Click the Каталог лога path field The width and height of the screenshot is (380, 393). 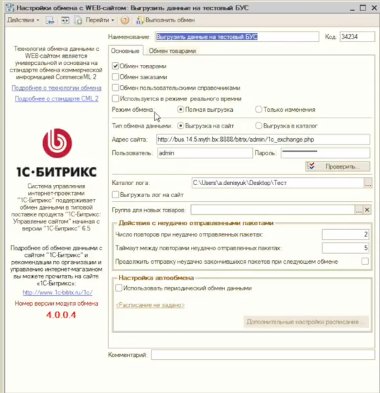tap(277, 183)
